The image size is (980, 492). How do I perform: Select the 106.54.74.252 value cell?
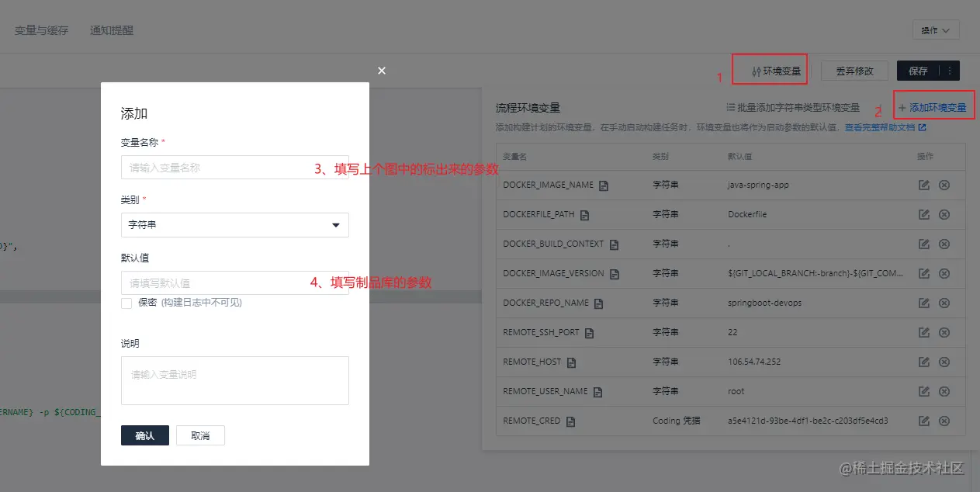[754, 362]
